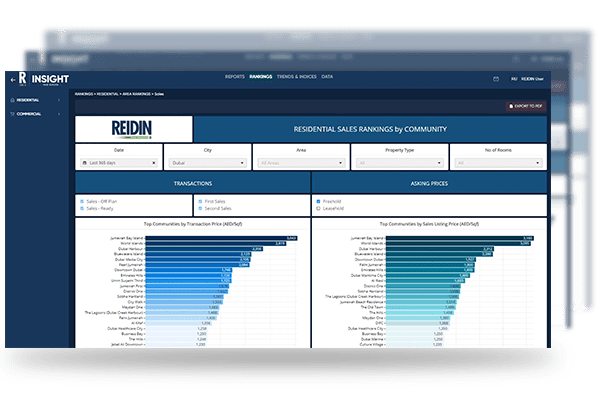Image resolution: width=615 pixels, height=418 pixels.
Task: Click Dubai Harbour bar in Listing Price chart
Action: click(440, 249)
